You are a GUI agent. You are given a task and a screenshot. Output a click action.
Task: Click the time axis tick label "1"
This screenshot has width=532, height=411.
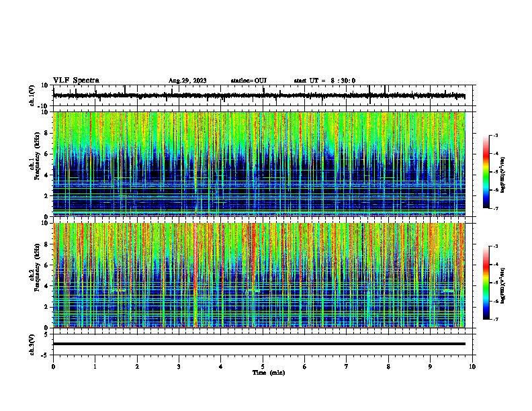point(95,367)
